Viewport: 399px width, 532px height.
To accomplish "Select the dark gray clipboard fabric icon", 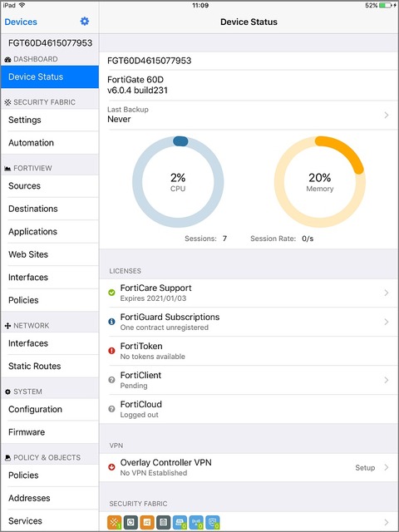I will 163,523.
